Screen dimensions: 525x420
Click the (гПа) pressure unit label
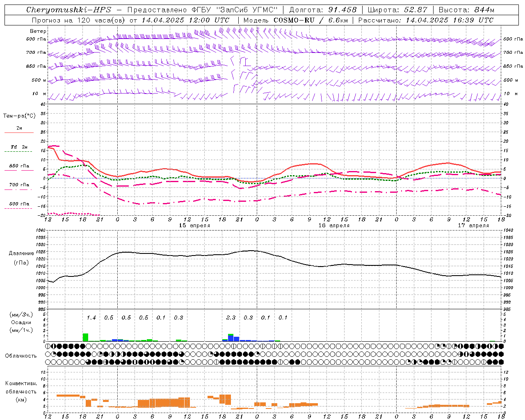21,263
